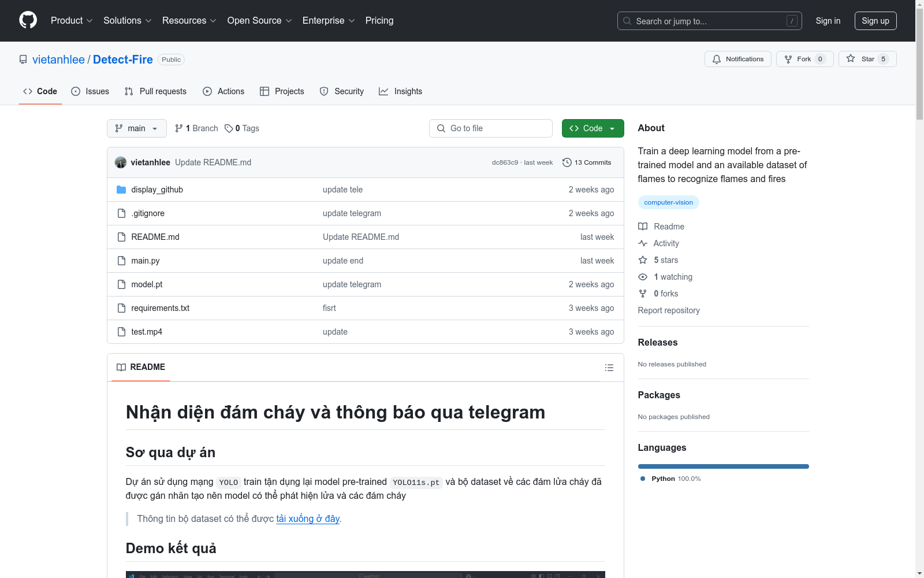Open the commit history clock icon

(x=567, y=162)
